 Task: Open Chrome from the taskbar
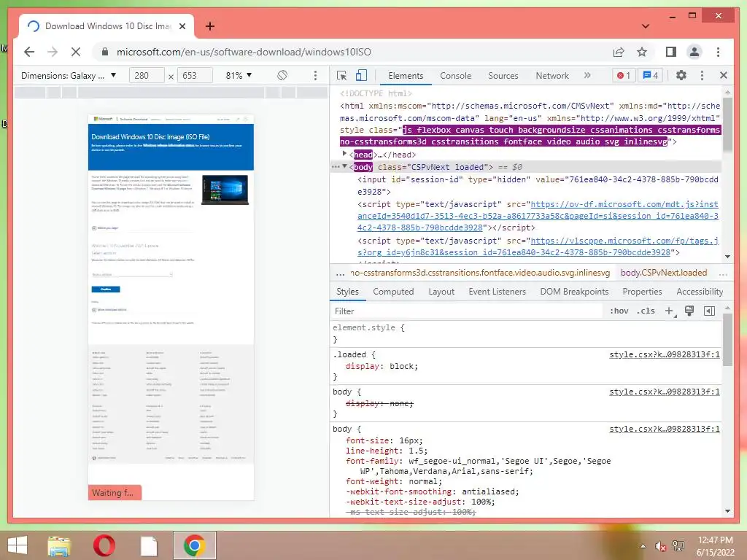tap(194, 545)
